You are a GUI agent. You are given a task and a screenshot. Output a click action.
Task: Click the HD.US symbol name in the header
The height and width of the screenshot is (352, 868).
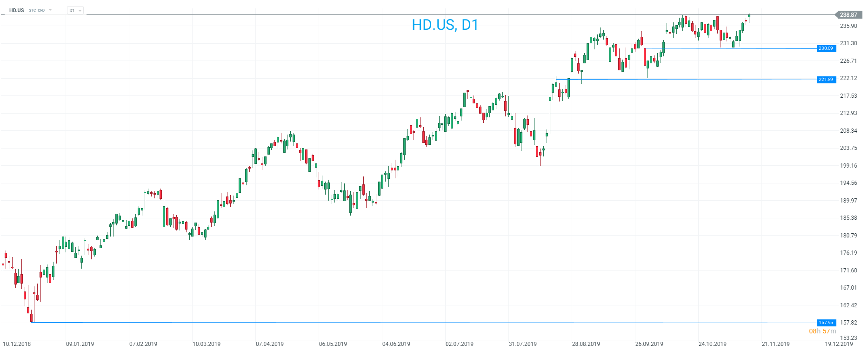click(17, 10)
